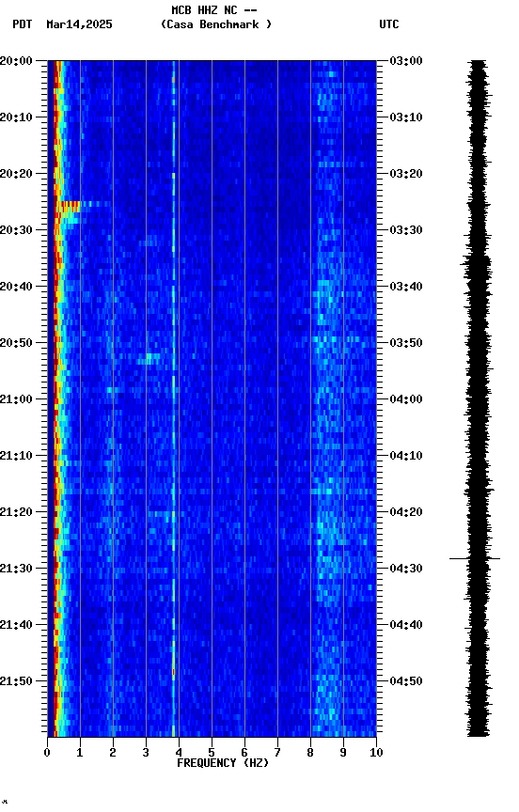Click the 04:20 UTC time label
519x812 pixels.
(x=406, y=513)
